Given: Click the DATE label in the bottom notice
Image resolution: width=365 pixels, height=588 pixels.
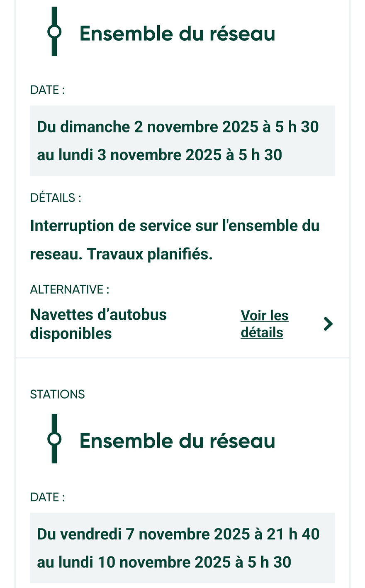Looking at the screenshot, I should [x=47, y=497].
